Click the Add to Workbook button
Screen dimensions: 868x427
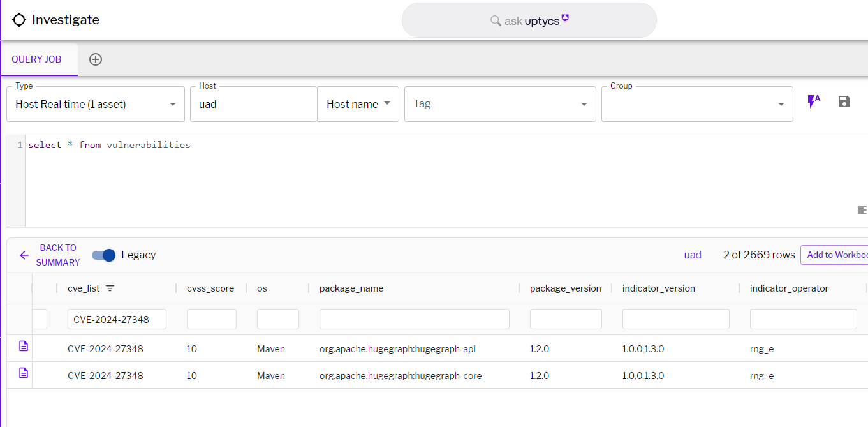[x=835, y=255]
